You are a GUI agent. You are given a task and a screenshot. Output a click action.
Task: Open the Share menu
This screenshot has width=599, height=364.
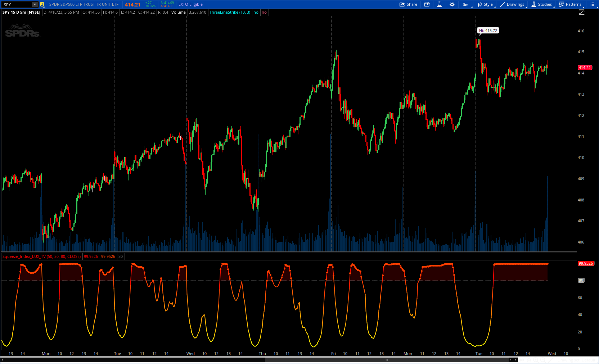[408, 4]
